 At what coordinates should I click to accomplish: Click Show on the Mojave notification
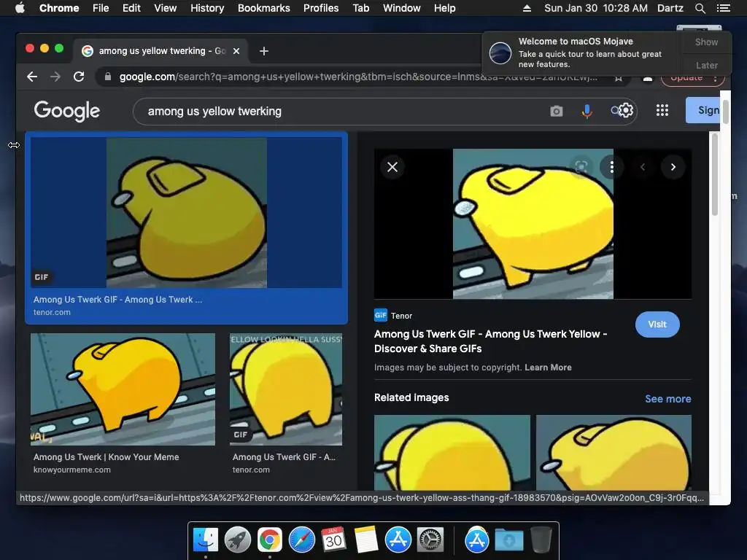(x=706, y=42)
